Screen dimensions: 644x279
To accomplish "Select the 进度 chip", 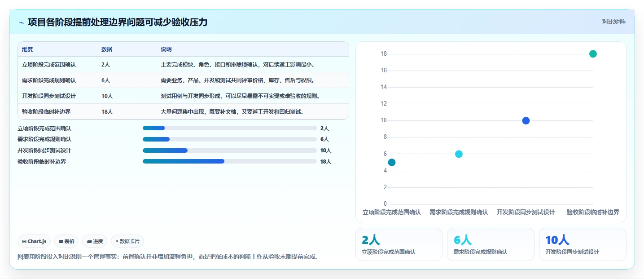I will 95,241.
